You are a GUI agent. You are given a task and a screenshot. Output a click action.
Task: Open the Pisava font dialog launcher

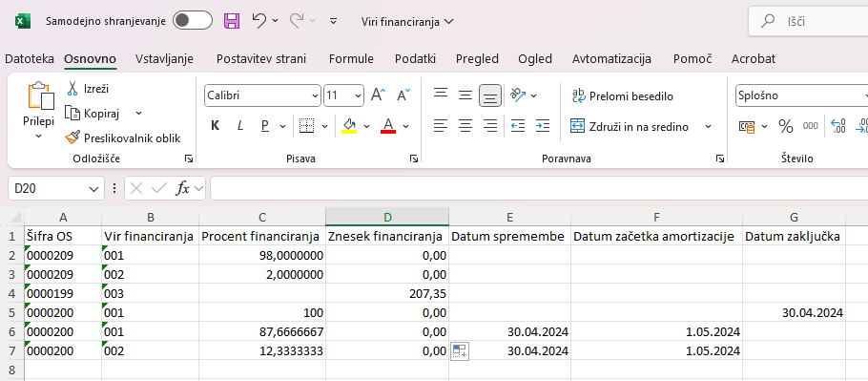click(x=414, y=159)
